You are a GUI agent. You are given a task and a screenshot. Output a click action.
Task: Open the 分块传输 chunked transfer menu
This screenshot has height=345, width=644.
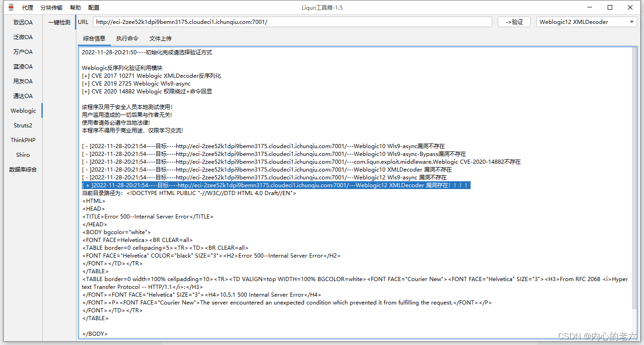pos(51,7)
